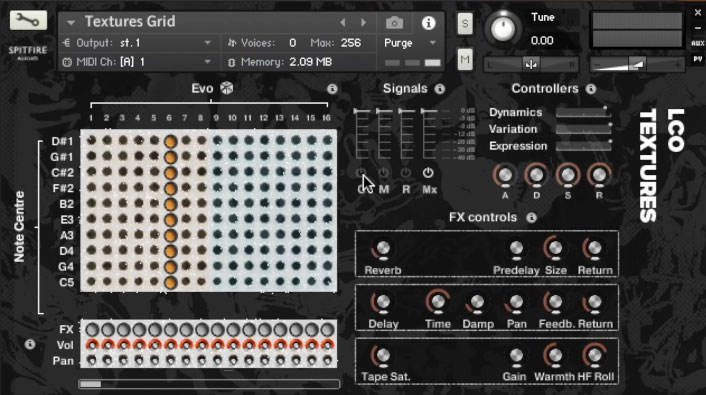The image size is (706, 395).
Task: Toggle the PV button
Action: click(697, 59)
